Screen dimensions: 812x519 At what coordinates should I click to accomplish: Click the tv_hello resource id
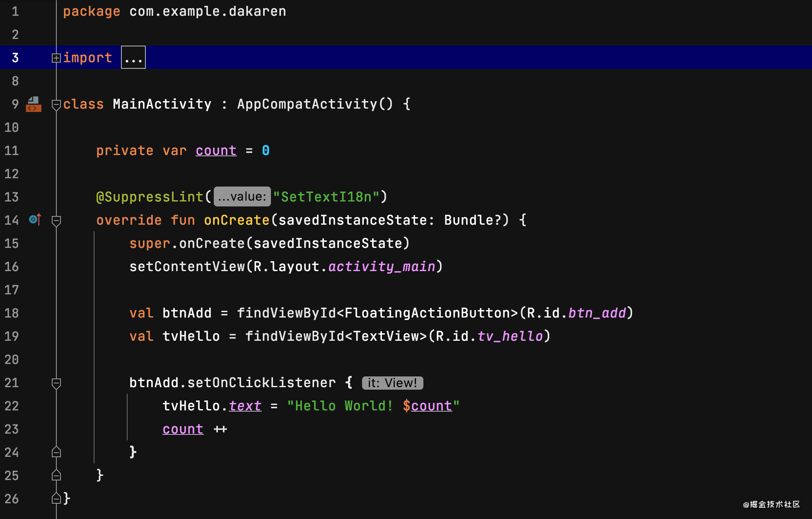point(510,336)
